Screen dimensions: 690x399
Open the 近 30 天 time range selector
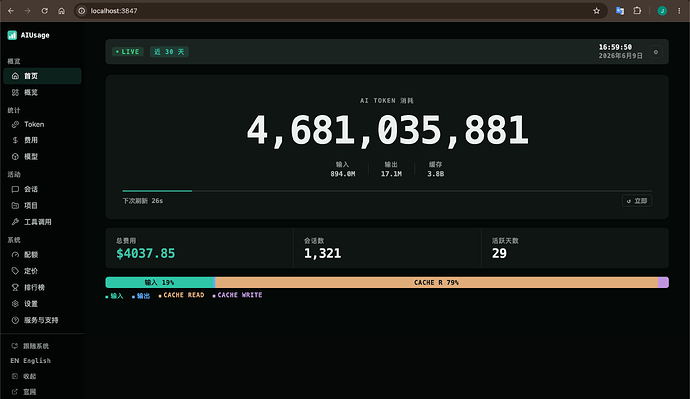[x=169, y=52]
